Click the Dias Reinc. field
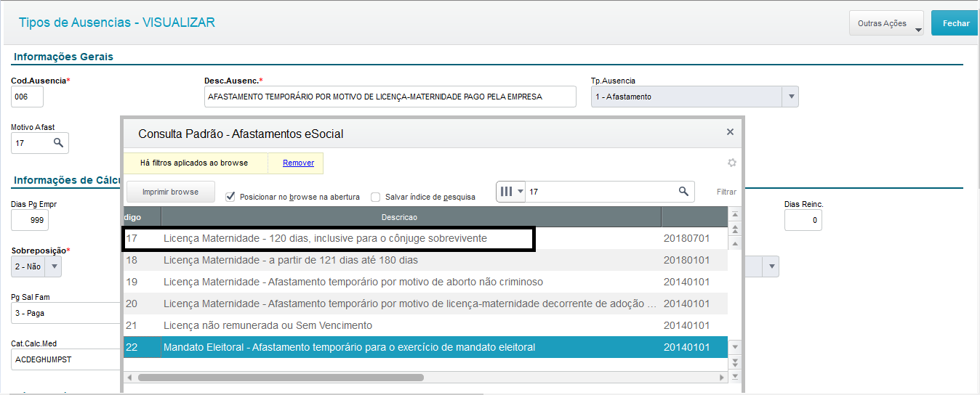980x395 pixels. [803, 220]
